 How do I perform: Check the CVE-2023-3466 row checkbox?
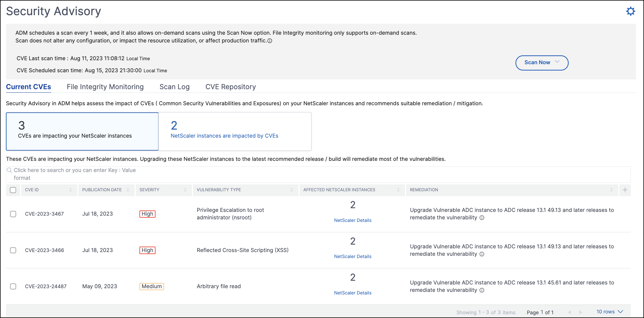tap(13, 250)
